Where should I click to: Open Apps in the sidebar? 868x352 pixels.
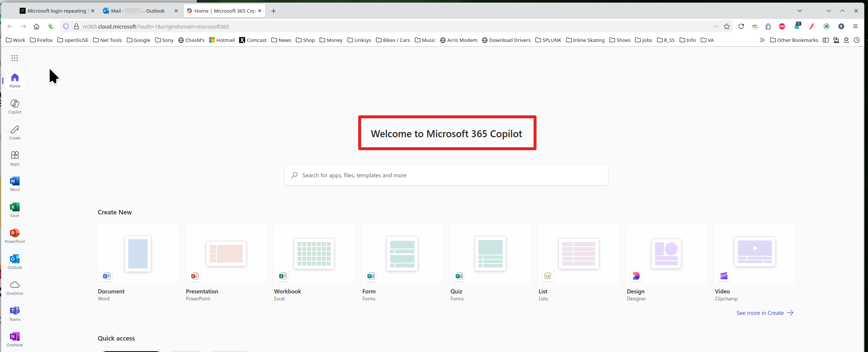tap(15, 158)
